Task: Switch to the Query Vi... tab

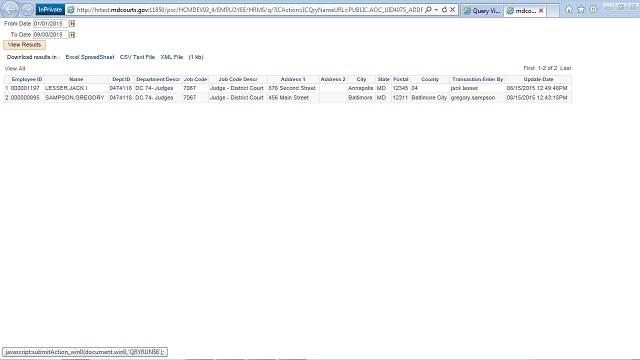Action: point(482,11)
